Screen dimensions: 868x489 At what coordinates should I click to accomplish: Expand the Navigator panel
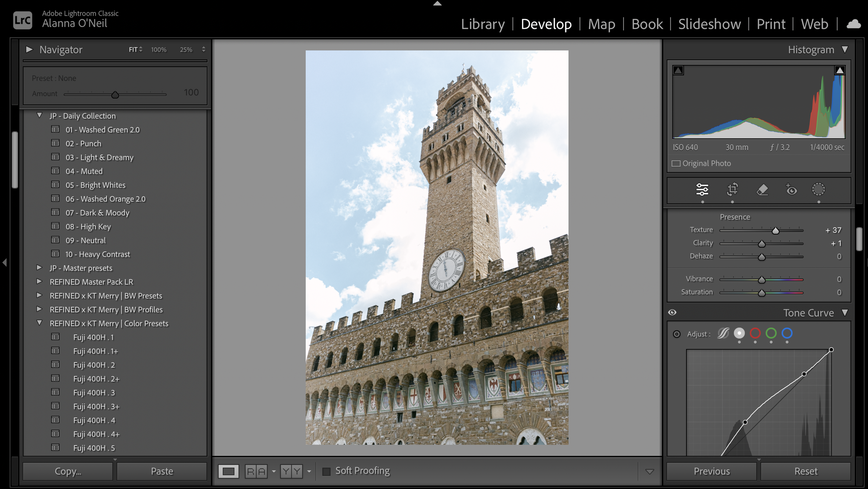[x=30, y=50]
